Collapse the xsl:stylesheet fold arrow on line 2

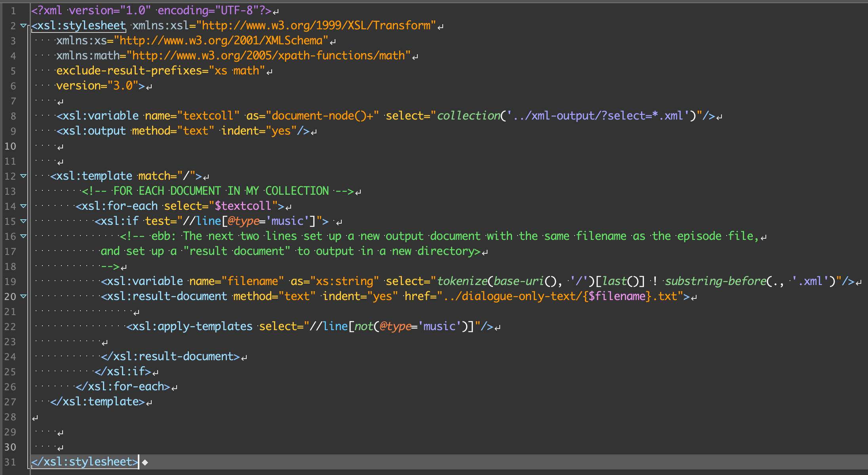(x=23, y=26)
